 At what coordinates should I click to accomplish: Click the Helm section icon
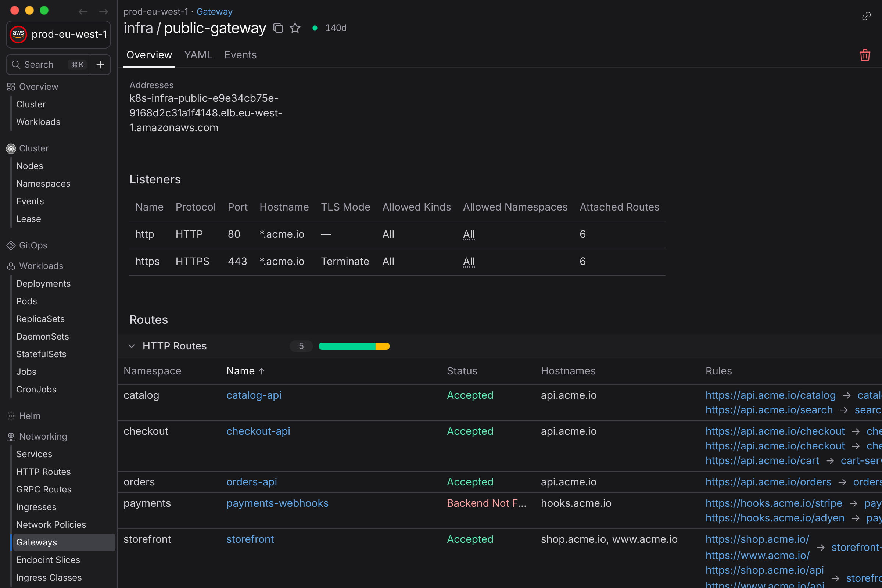[11, 416]
